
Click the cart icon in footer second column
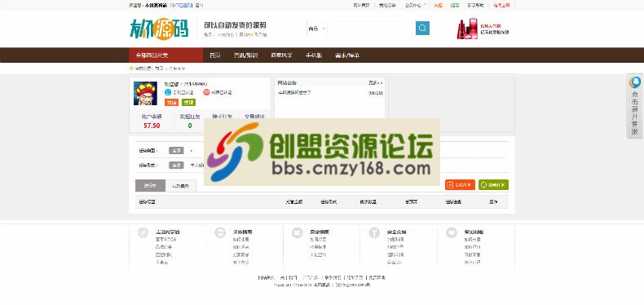(220, 232)
